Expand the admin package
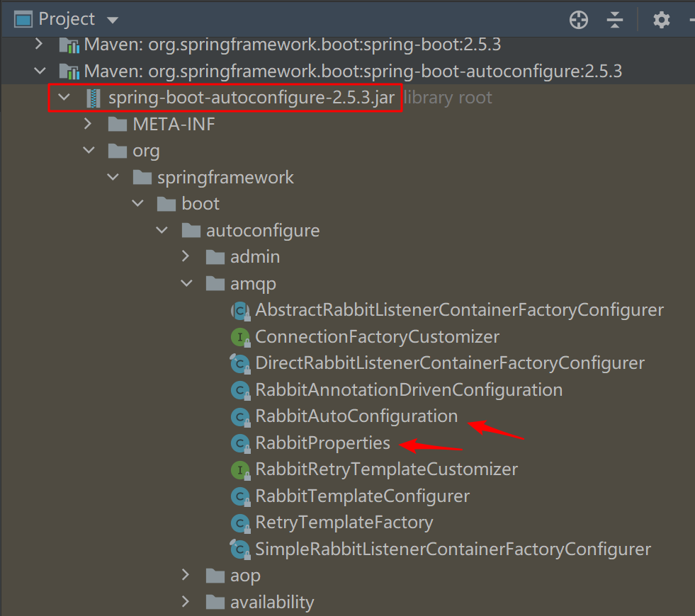The image size is (695, 616). click(186, 257)
